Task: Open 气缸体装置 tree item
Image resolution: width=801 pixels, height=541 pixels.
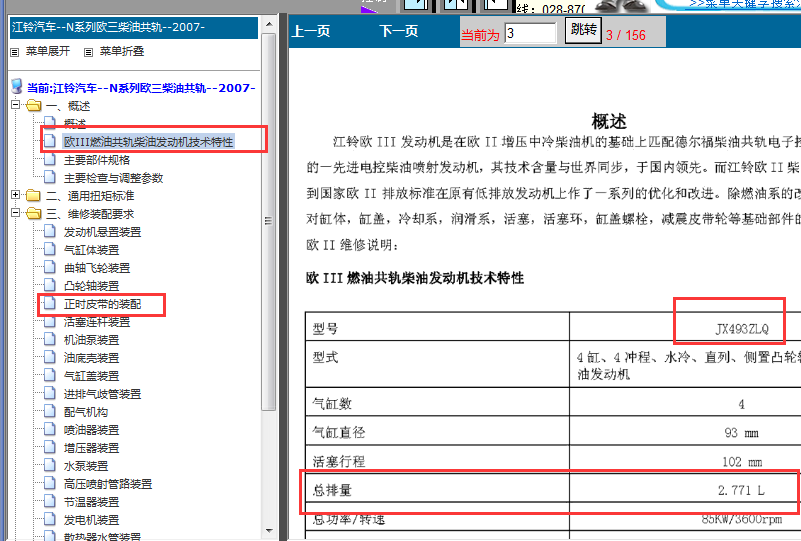Action: [91, 250]
